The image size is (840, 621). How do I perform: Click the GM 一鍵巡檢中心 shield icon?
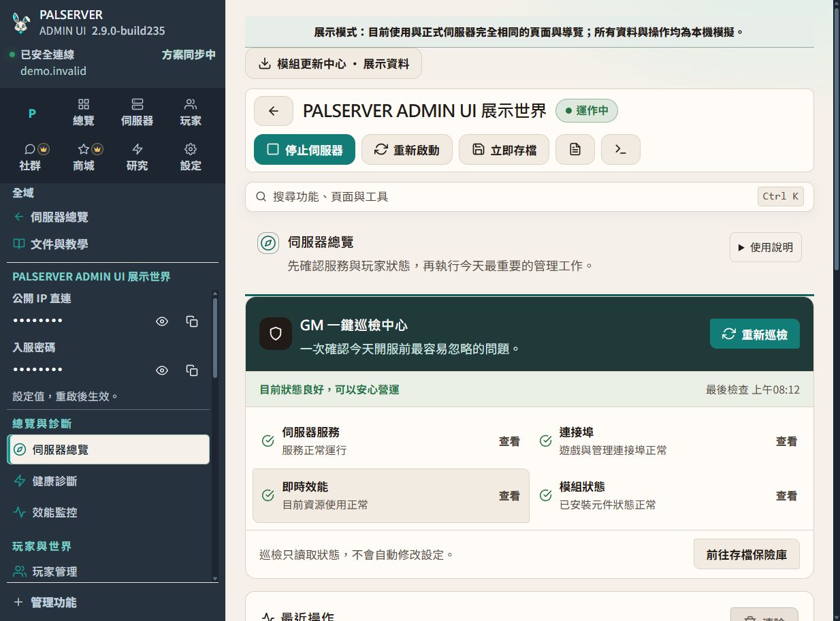276,334
